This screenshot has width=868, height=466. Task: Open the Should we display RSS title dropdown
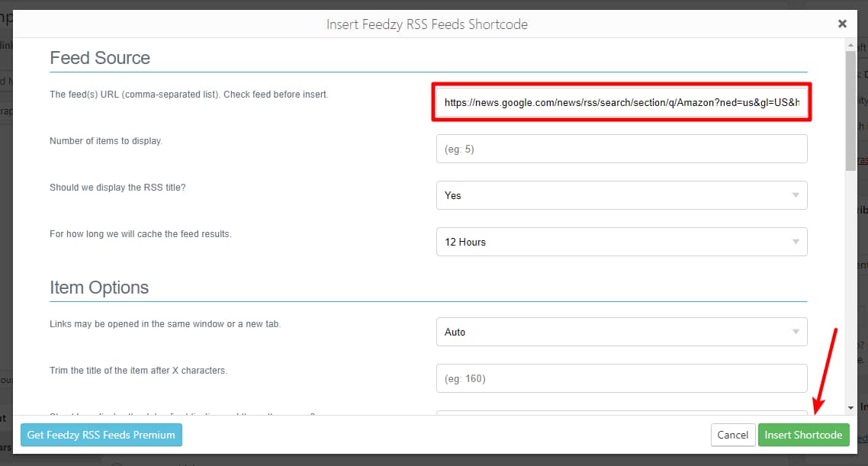tap(621, 195)
